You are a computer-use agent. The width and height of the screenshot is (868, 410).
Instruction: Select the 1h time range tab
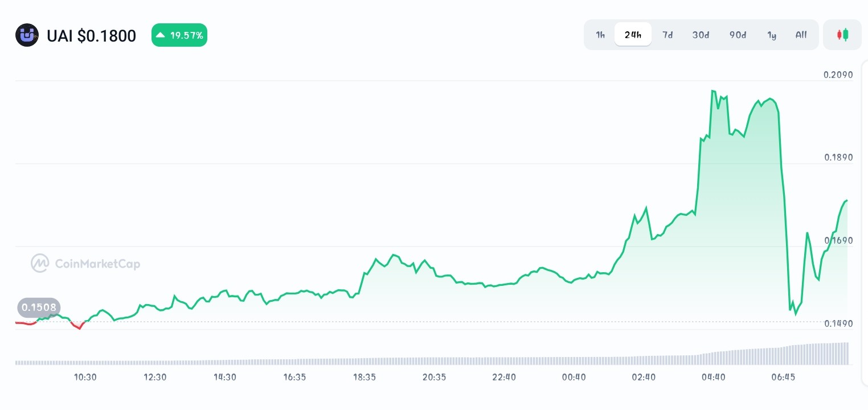[600, 35]
